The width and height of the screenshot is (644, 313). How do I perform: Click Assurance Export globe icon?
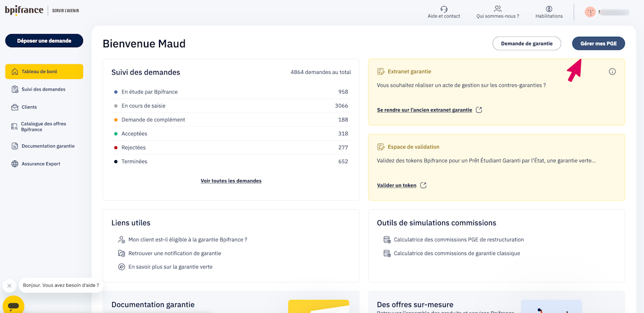[15, 164]
